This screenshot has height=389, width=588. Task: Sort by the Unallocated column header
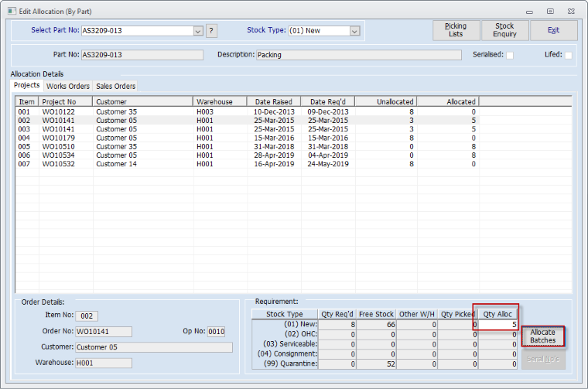tap(386, 101)
